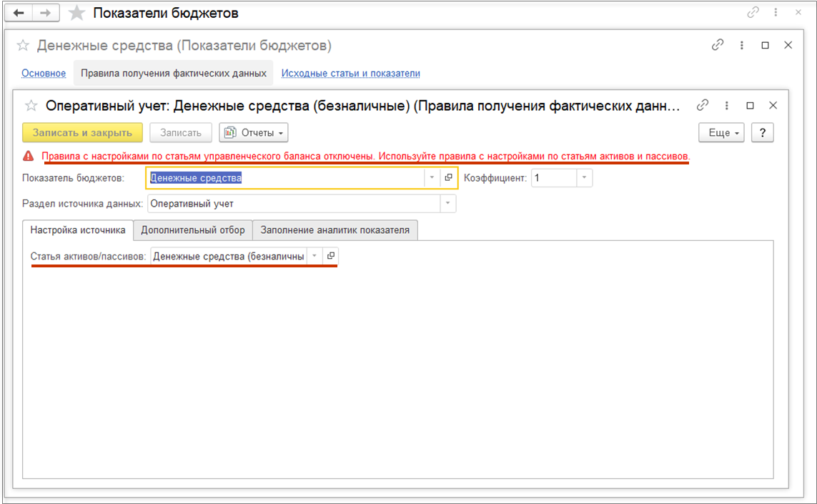The image size is (817, 504).
Task: Expand the Коэффициент dropdown arrow
Action: coord(584,178)
